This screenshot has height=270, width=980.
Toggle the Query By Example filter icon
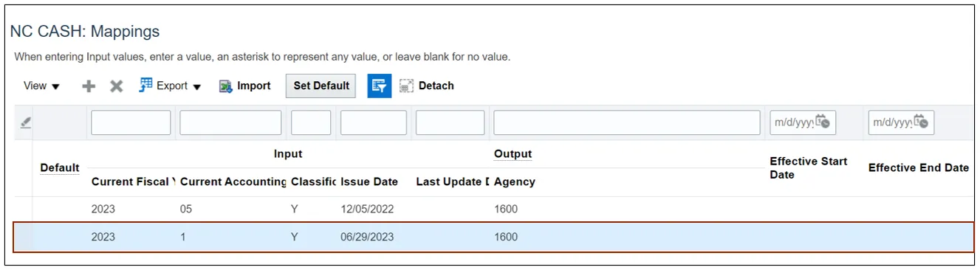(380, 86)
